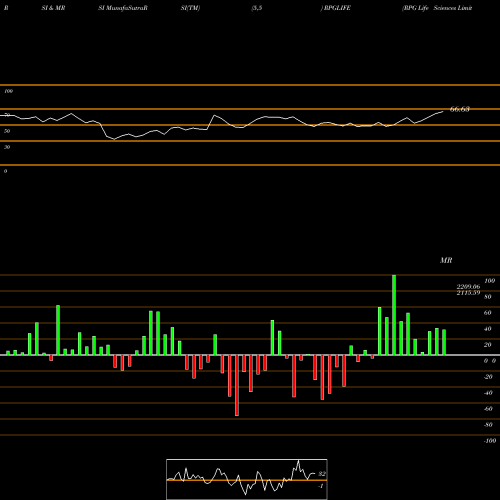The height and width of the screenshot is (500, 500).
Task: Click the 100 label on the MR axis
Action: coord(490,281)
